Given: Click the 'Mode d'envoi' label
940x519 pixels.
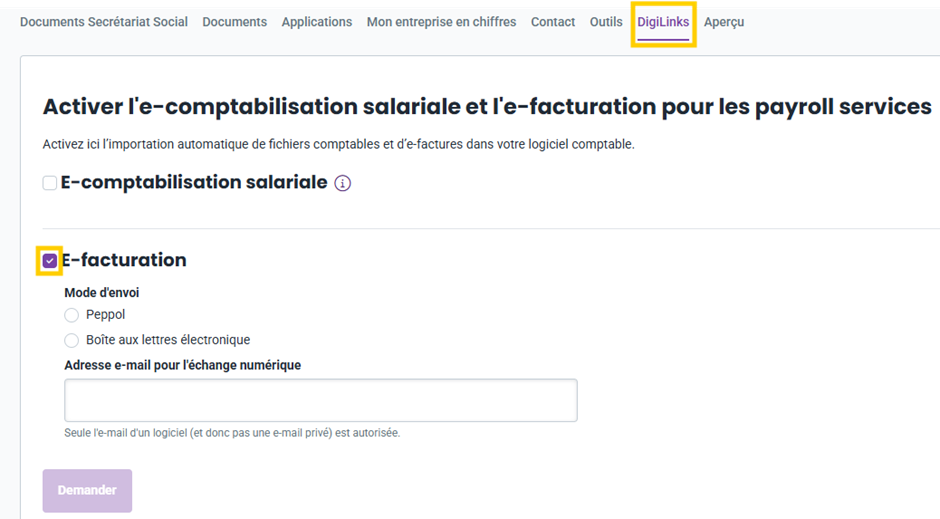Looking at the screenshot, I should [102, 292].
